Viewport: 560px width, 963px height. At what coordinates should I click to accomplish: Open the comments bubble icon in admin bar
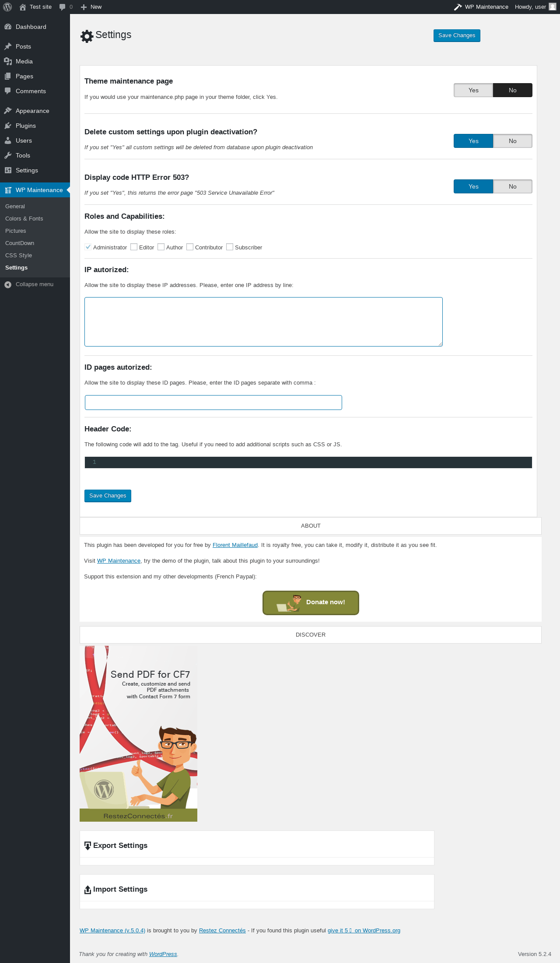click(x=62, y=7)
